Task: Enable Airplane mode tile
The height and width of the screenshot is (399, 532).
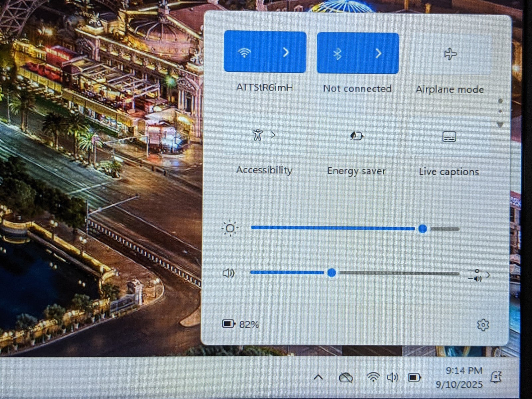Action: point(450,54)
